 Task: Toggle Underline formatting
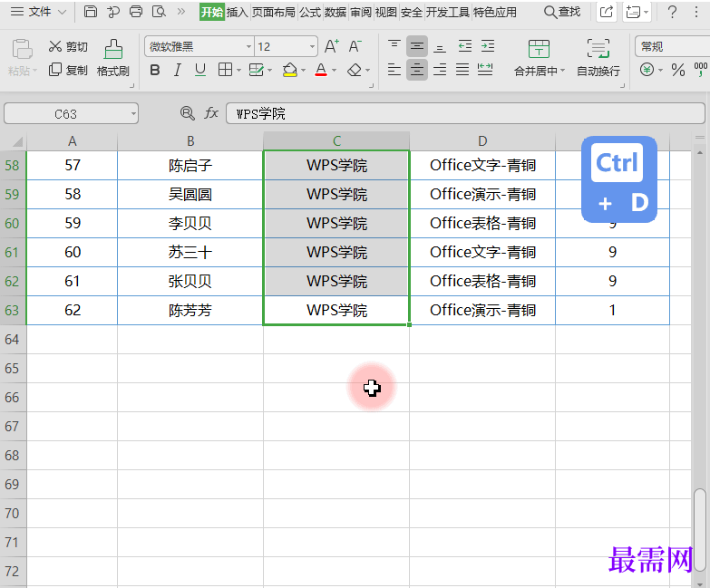(x=199, y=70)
